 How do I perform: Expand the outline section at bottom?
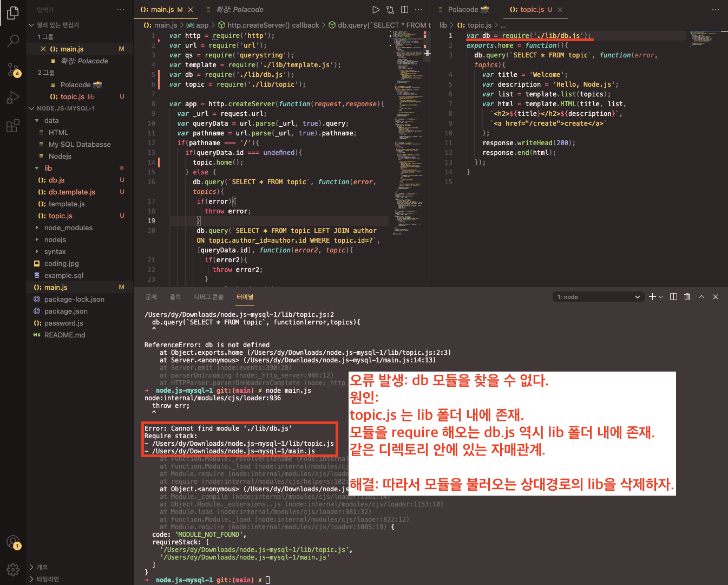80,567
